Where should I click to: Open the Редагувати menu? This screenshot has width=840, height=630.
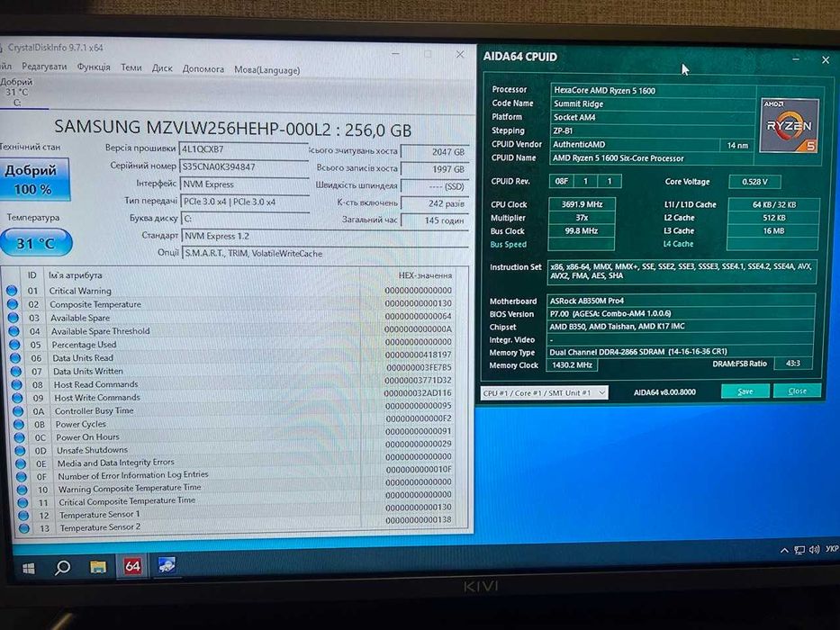pos(44,67)
